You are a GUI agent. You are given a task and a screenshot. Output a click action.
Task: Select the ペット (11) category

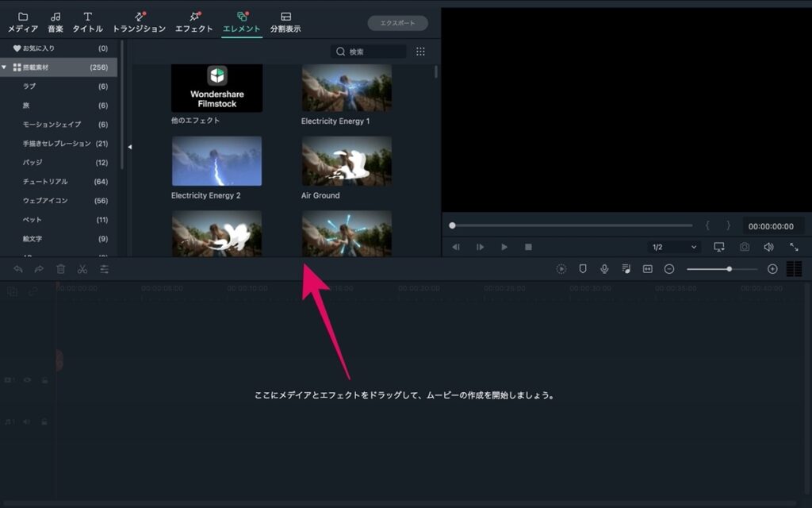(59, 220)
